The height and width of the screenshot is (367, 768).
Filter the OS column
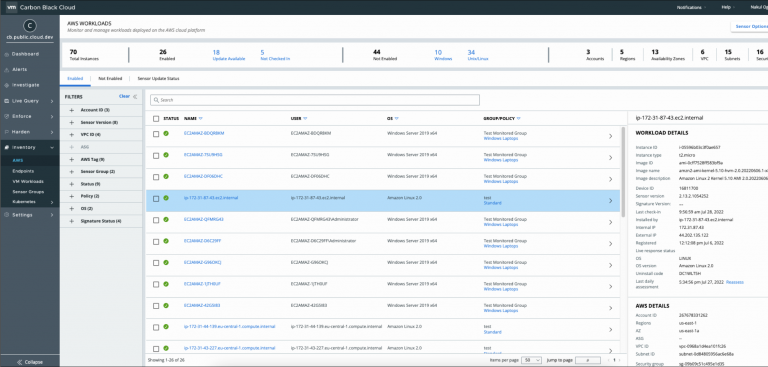pyautogui.click(x=397, y=119)
